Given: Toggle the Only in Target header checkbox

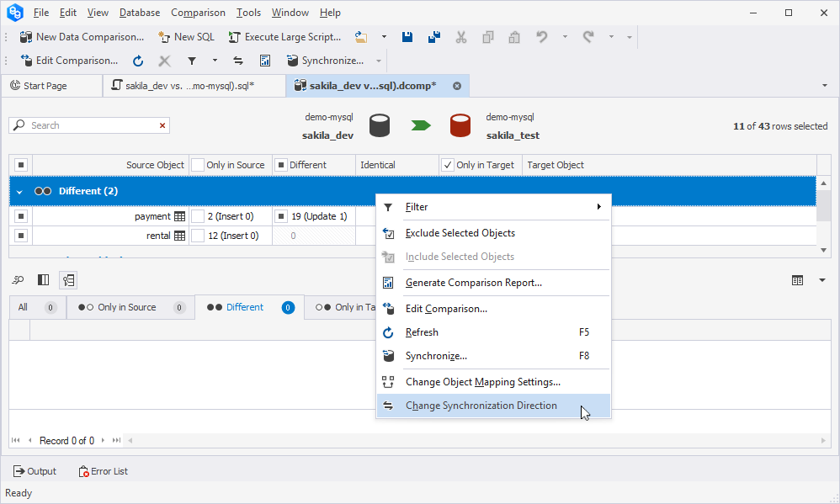Looking at the screenshot, I should (x=448, y=165).
